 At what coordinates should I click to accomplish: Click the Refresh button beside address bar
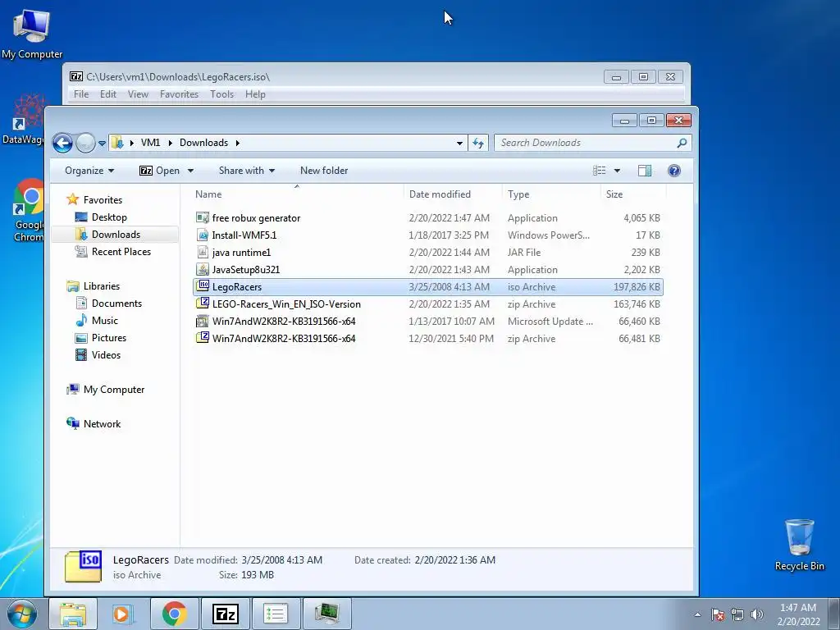pos(478,143)
